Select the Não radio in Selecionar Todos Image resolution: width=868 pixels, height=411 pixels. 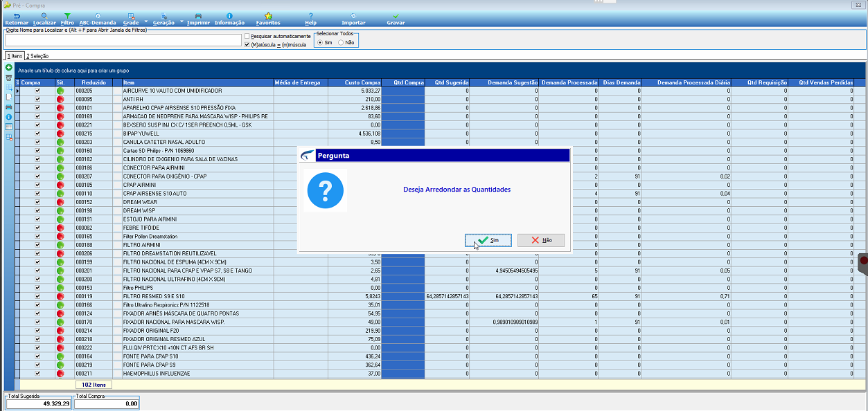tap(341, 42)
